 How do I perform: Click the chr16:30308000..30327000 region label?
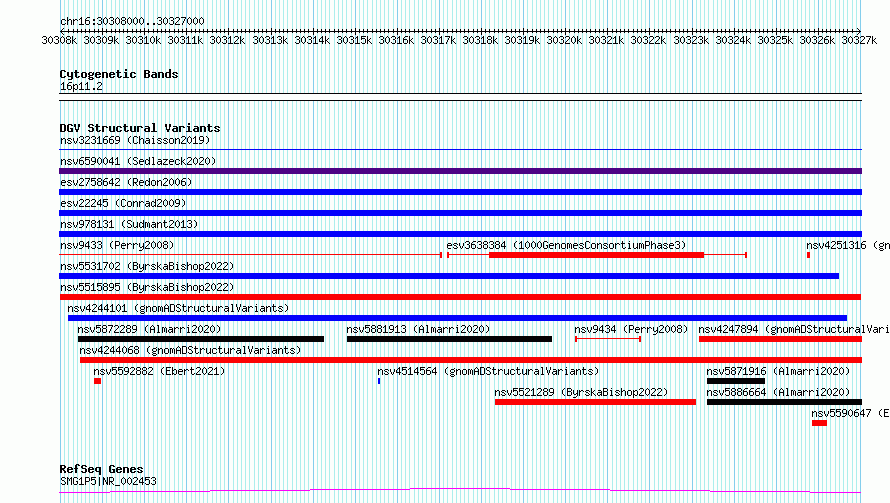(132, 21)
